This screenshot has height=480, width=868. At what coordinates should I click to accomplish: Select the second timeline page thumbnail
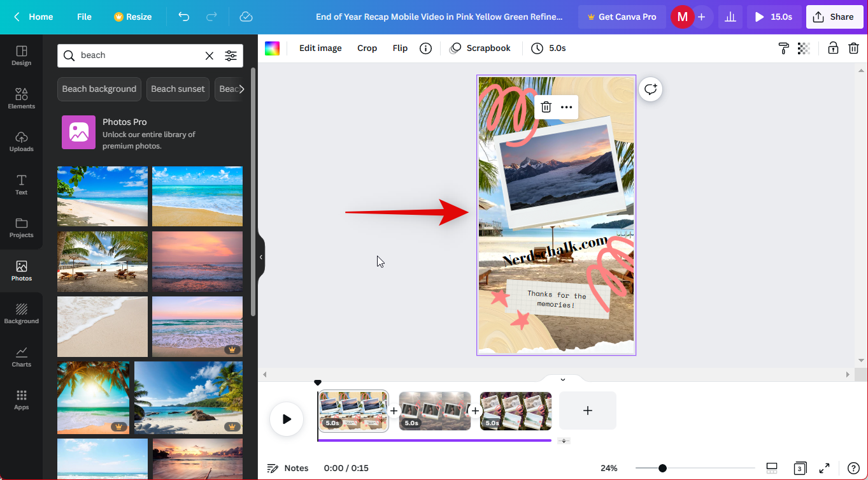pyautogui.click(x=435, y=411)
